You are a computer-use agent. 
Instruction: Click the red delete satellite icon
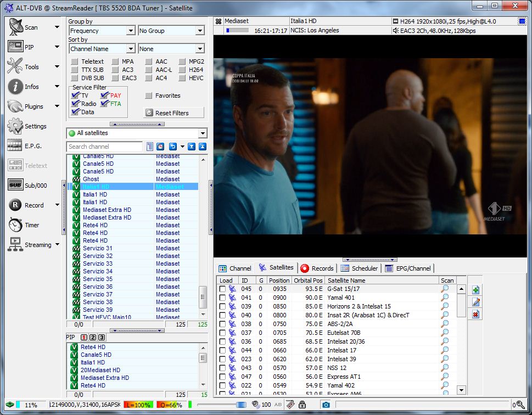pyautogui.click(x=475, y=314)
